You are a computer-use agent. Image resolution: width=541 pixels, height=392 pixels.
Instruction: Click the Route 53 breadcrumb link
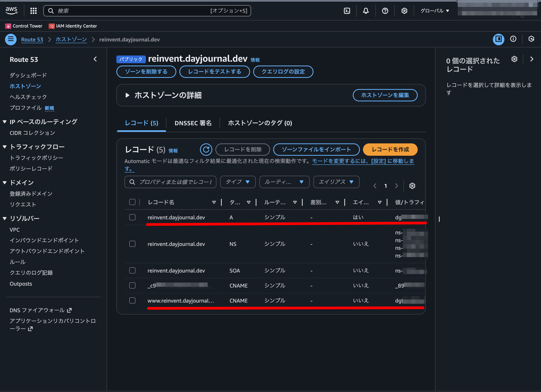[x=32, y=40]
